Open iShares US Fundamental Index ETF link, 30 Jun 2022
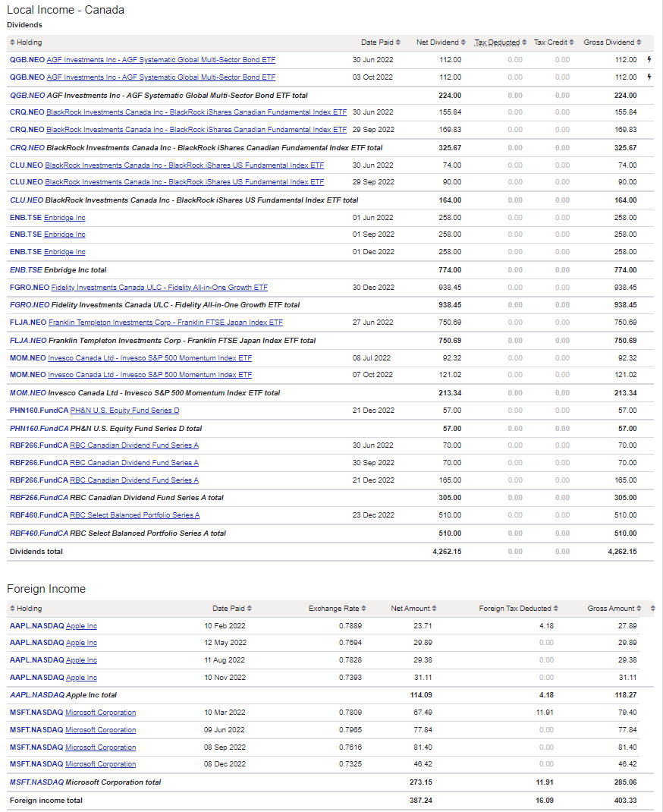Image resolution: width=663 pixels, height=812 pixels. pyautogui.click(x=184, y=165)
